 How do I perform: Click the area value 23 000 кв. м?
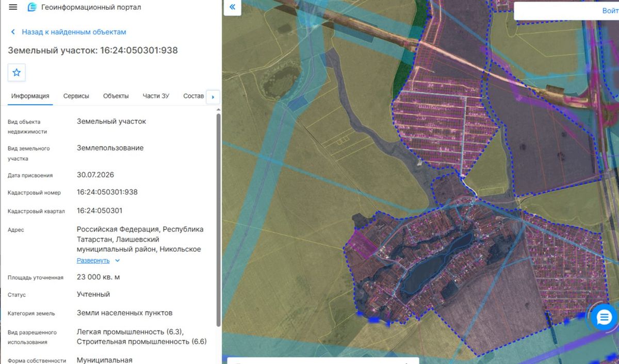pos(99,277)
